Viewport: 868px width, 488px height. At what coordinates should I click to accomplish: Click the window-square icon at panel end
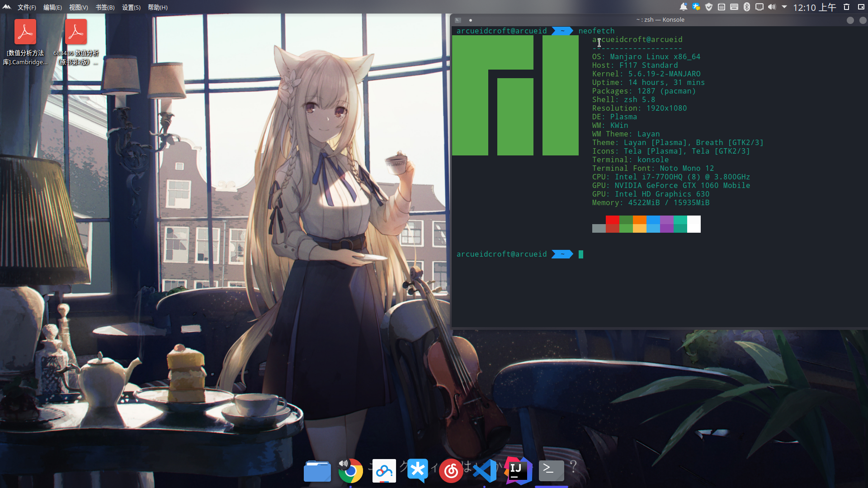tap(861, 7)
